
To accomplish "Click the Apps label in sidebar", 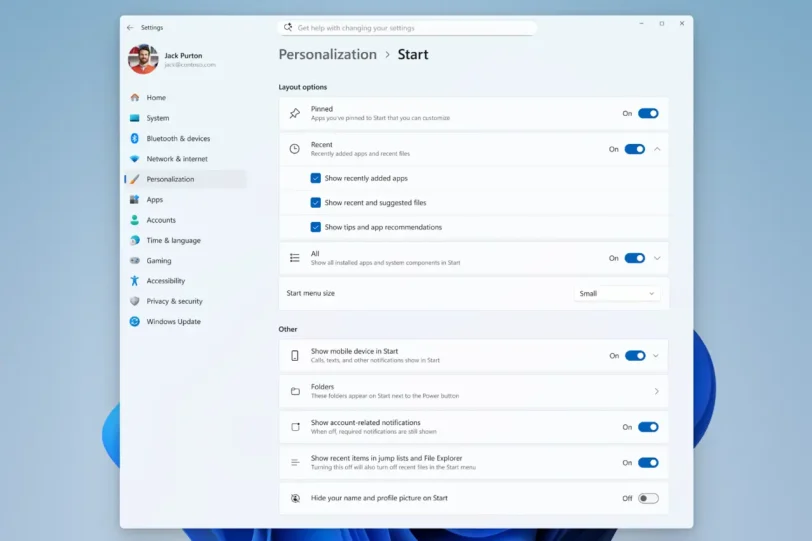I will point(154,199).
